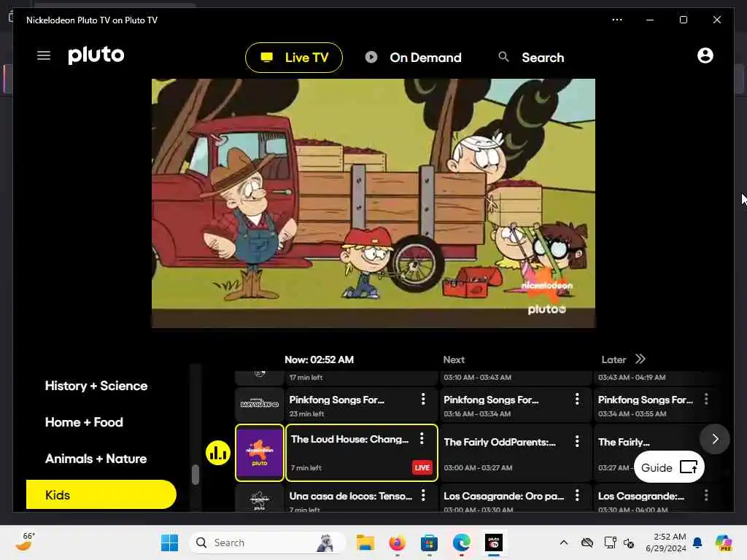This screenshot has width=747, height=560.
Task: Click the Pluto TV taskbar icon
Action: (494, 542)
